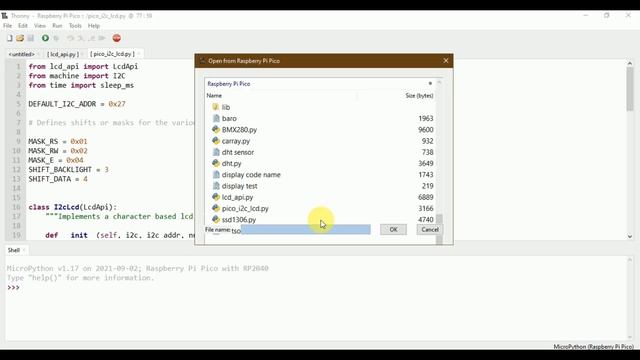Run the current script with green arrow
Image resolution: width=640 pixels, height=360 pixels.
click(x=45, y=38)
